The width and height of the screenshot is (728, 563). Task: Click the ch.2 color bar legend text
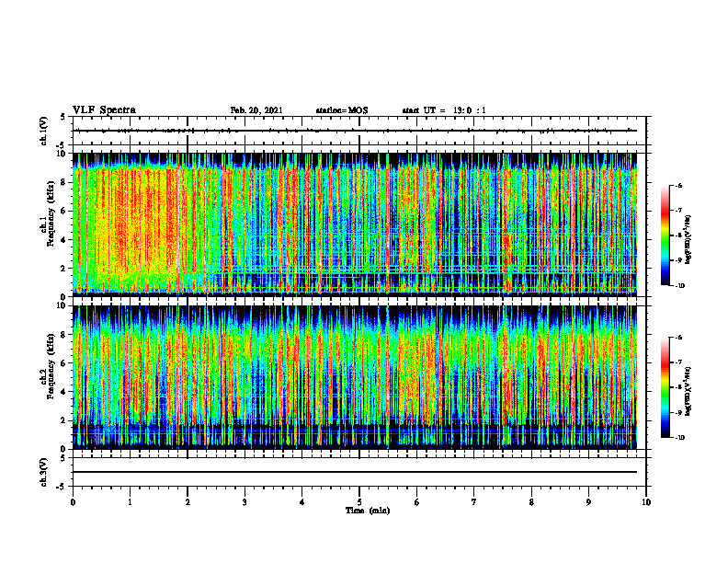pos(688,391)
